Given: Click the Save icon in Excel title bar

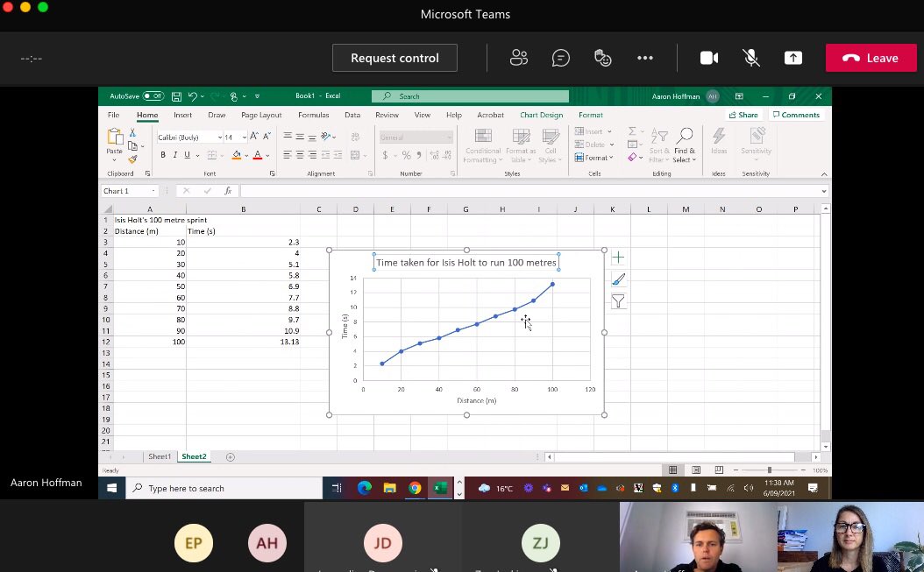Looking at the screenshot, I should pos(176,96).
